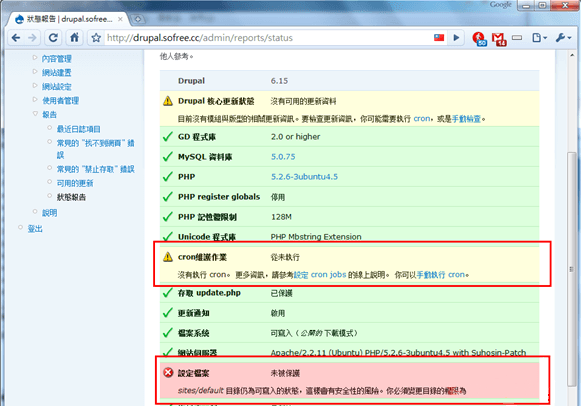Expand the 網站設定 menu item

pyautogui.click(x=35, y=86)
